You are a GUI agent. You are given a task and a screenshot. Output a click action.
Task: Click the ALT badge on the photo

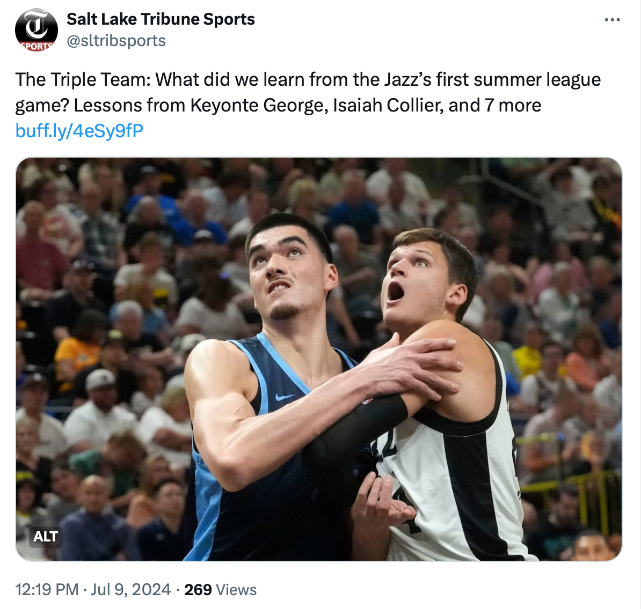pos(46,536)
